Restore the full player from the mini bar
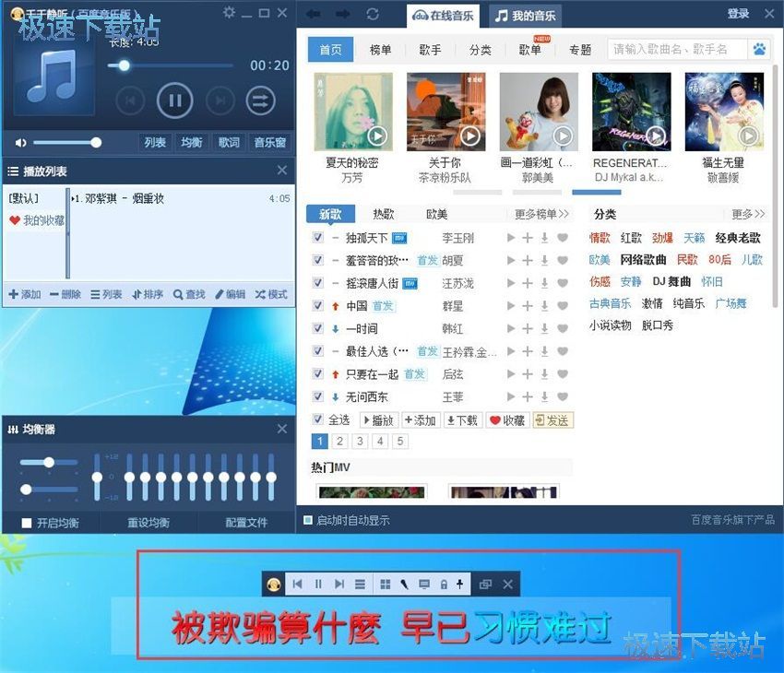 (x=485, y=584)
